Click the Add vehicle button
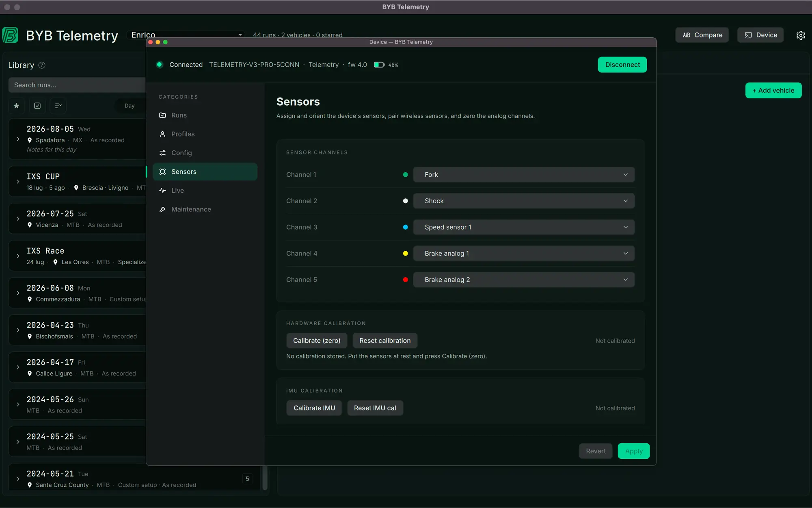Screen dimensions: 812x508 point(773,91)
